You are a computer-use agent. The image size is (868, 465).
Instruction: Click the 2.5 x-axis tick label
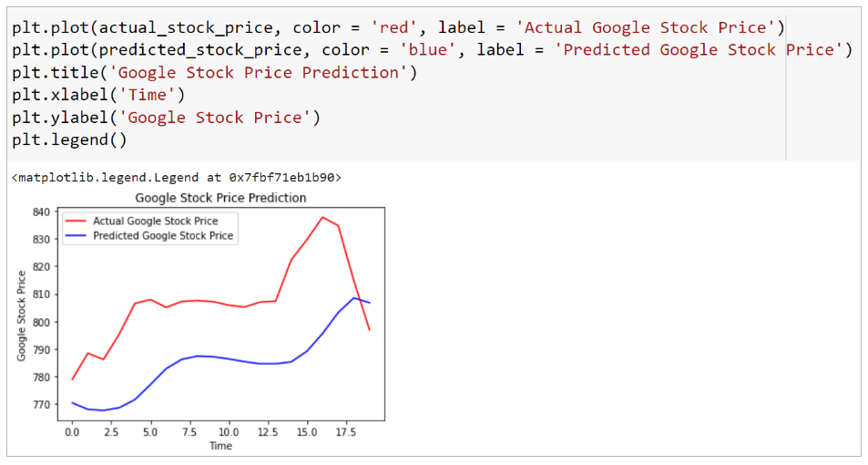point(111,432)
